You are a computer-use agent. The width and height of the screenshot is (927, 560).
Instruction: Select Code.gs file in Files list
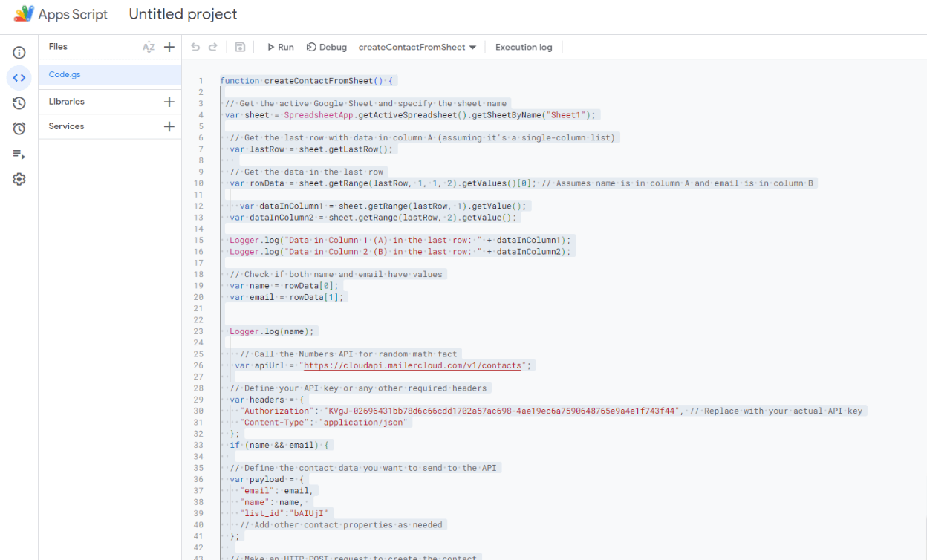point(65,74)
